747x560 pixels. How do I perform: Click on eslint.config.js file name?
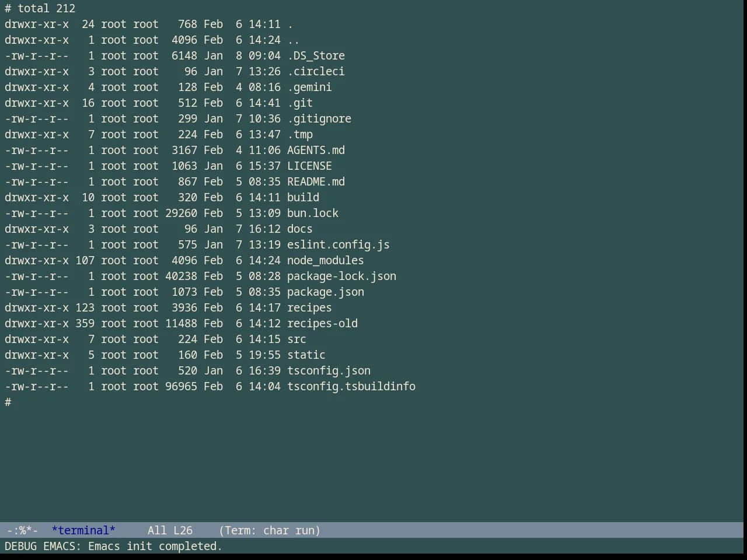tap(338, 244)
